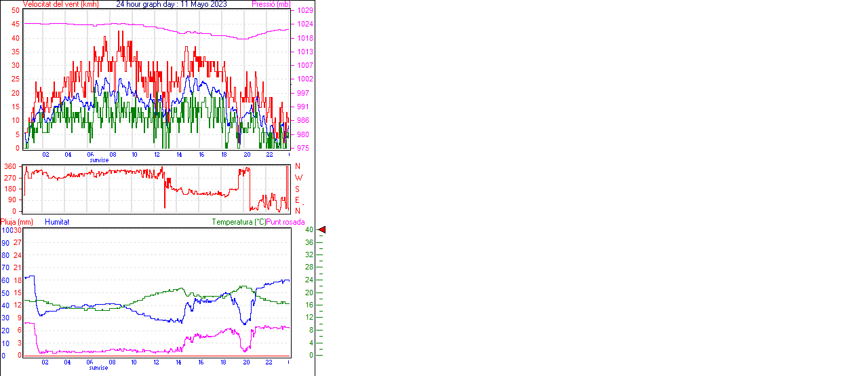Select the blue 'Humitat' legend label
Viewport: 868px width, 376px height.
click(x=57, y=222)
